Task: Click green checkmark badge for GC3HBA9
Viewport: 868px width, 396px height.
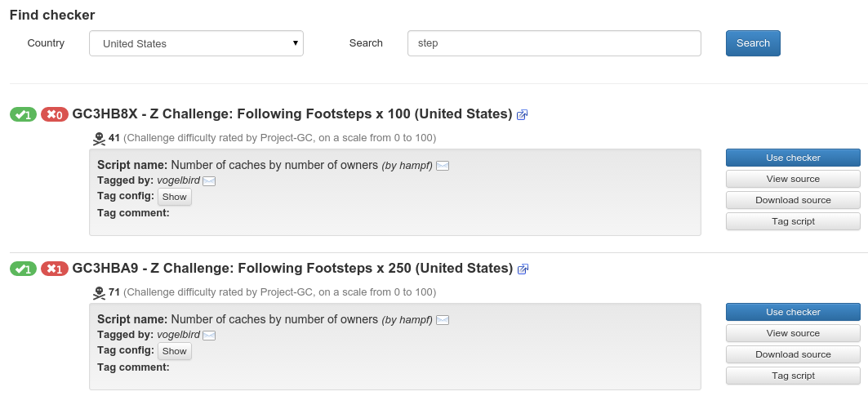Action: 23,269
